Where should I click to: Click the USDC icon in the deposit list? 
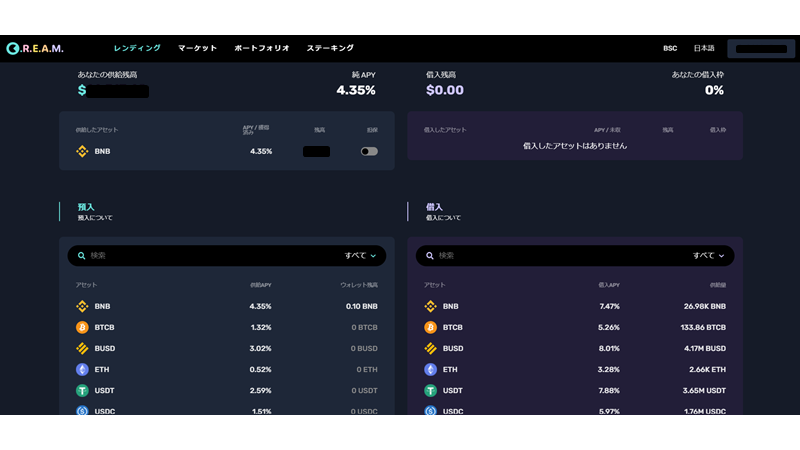click(82, 410)
